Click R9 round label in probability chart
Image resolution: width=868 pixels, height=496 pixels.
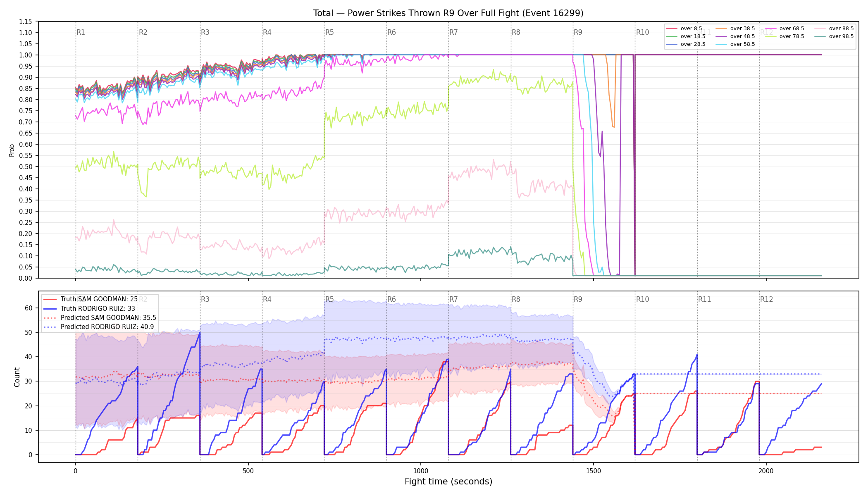[578, 32]
